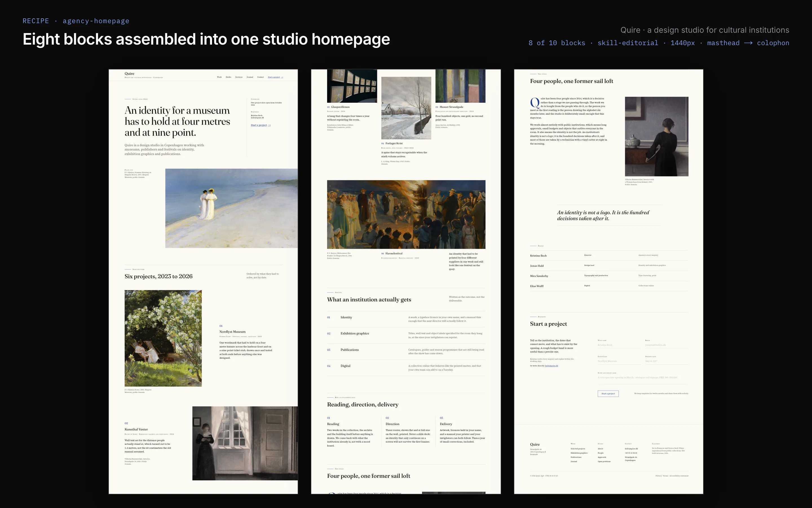Select the heading Six projects, 2023 to 2026

[158, 276]
